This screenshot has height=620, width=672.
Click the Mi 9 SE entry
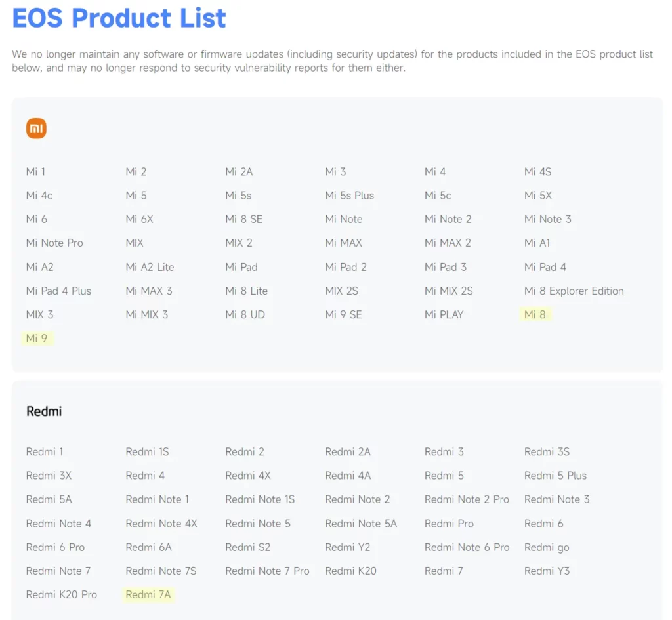pos(343,314)
